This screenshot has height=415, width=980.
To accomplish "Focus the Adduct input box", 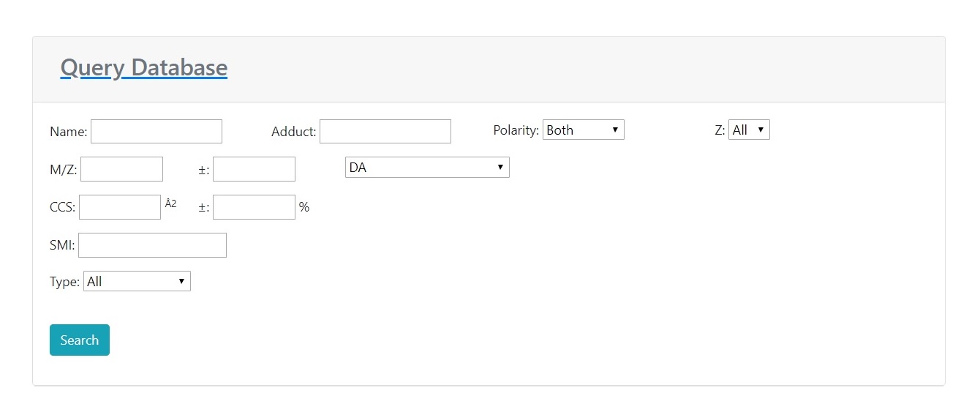I will [x=385, y=132].
